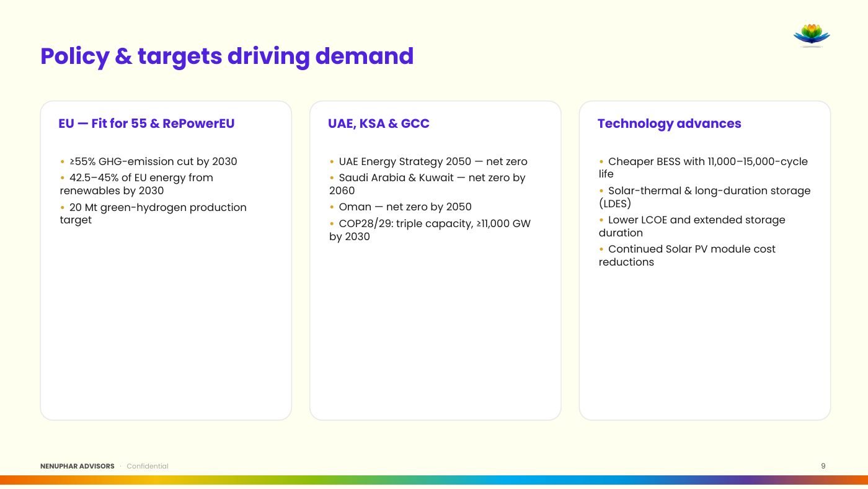Click 'COP28/29: triple capacity' bullet

pyautogui.click(x=430, y=230)
